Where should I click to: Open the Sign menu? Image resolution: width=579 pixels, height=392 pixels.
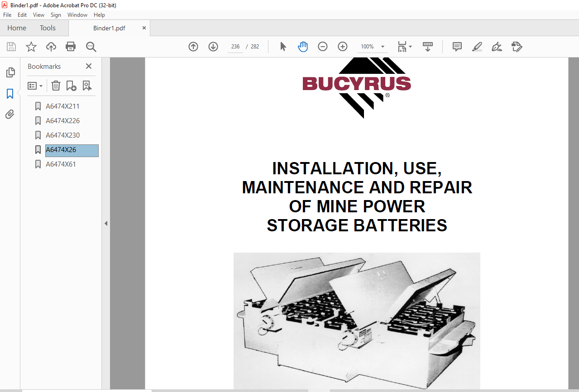pos(56,15)
